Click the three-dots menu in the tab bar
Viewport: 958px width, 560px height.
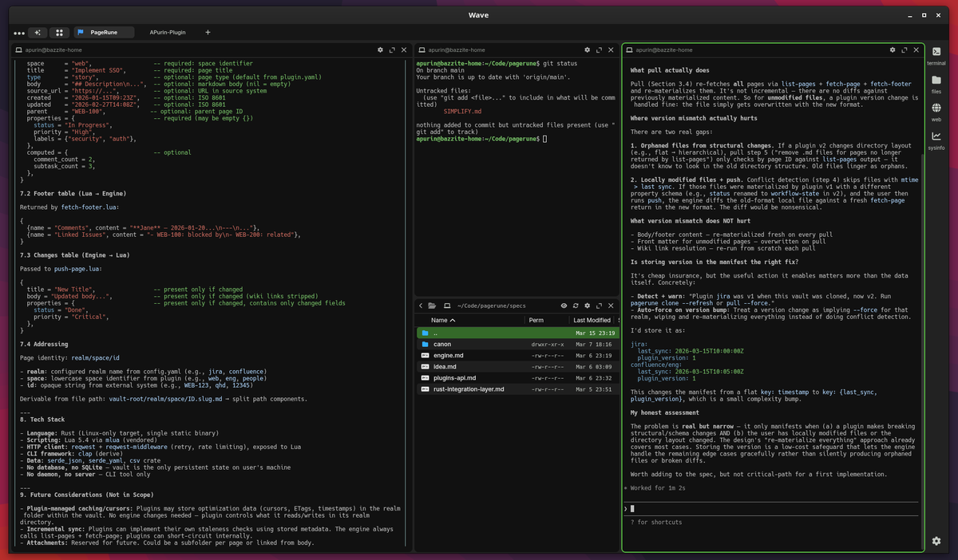19,34
